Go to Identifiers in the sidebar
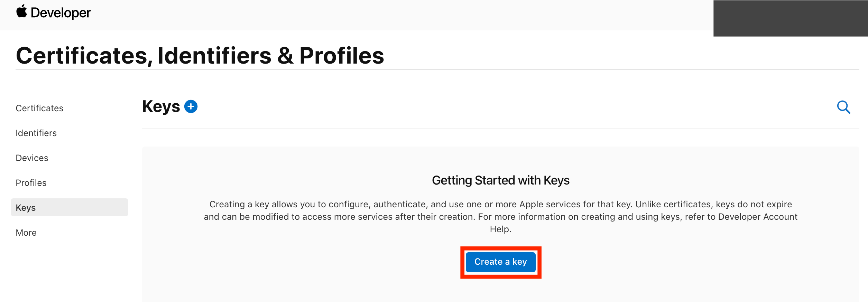Viewport: 868px width, 302px height. click(36, 133)
